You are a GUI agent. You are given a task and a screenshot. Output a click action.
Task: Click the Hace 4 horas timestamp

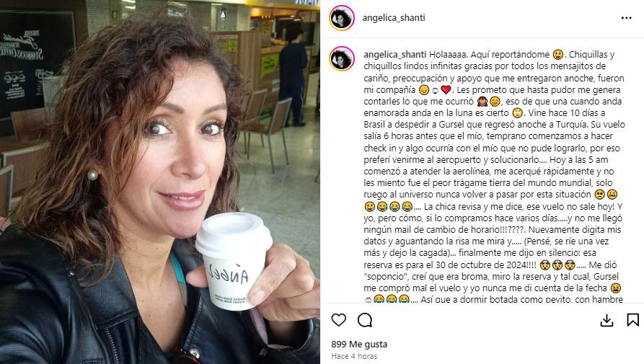point(354,356)
